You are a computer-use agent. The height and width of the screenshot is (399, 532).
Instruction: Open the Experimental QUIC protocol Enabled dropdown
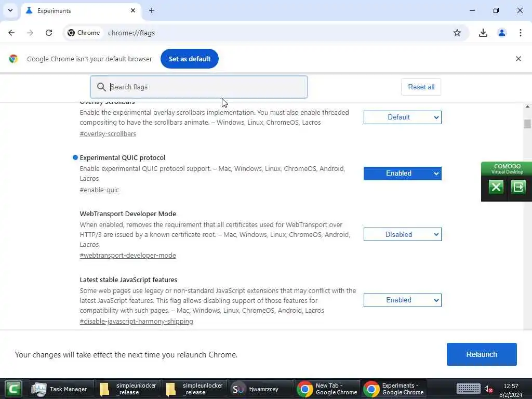[x=403, y=174]
